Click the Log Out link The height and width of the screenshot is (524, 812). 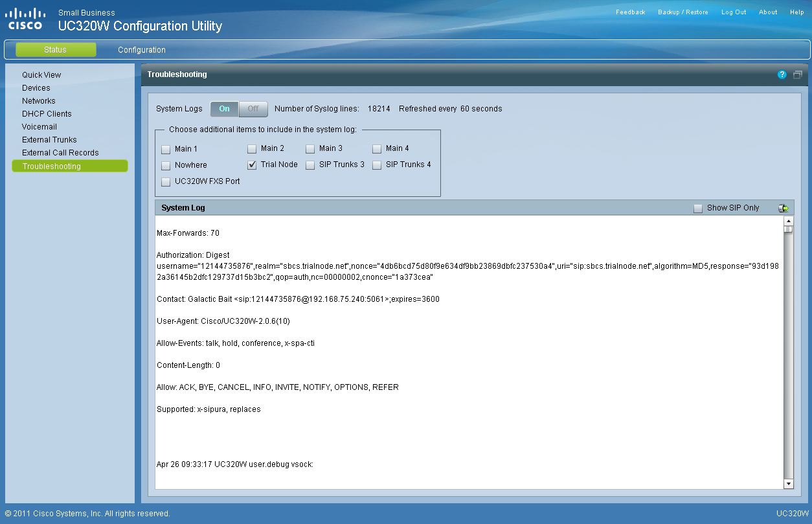pos(734,12)
